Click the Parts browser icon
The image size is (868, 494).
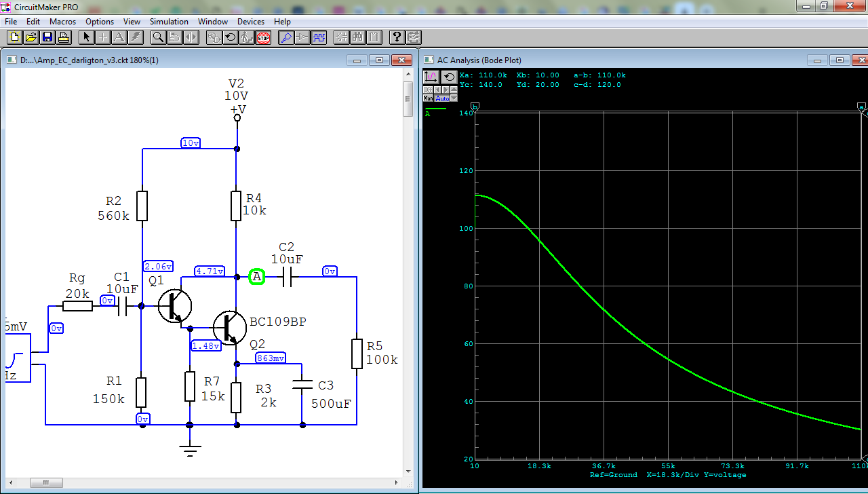[x=342, y=37]
